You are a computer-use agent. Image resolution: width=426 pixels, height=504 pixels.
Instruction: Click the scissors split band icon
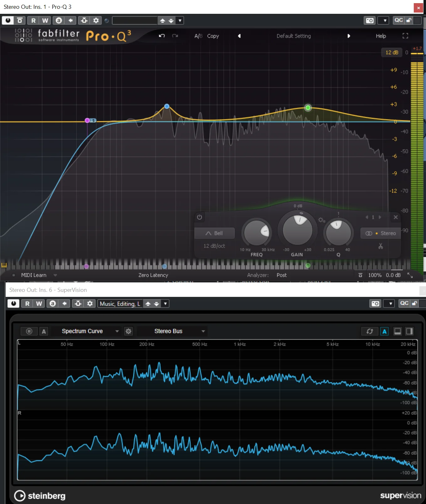click(x=381, y=246)
